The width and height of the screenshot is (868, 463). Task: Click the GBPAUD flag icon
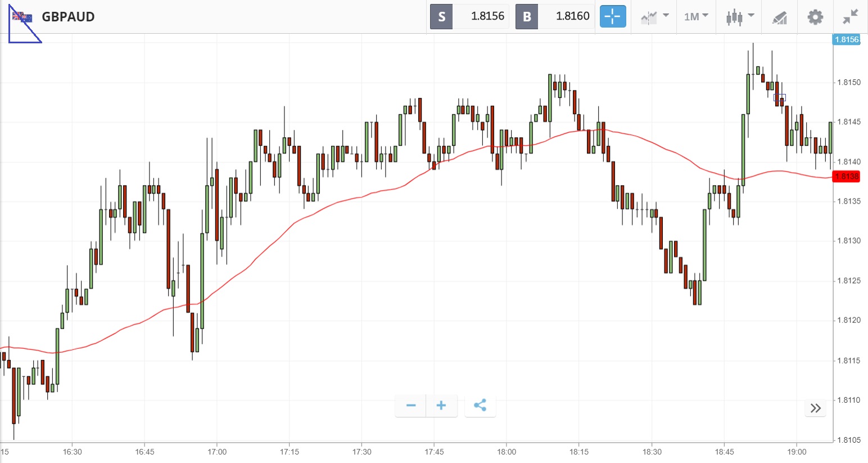[22, 17]
